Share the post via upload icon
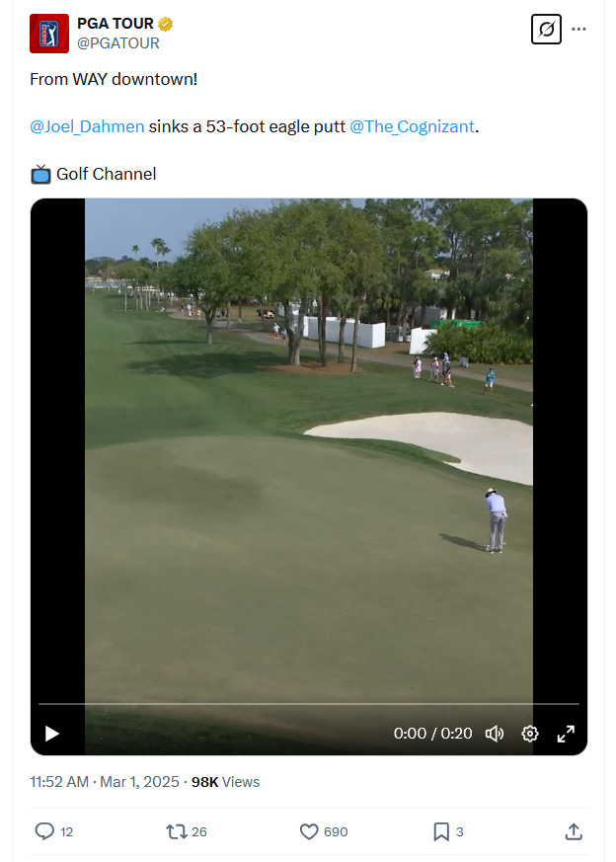Screen dimensions: 616x862 click(574, 831)
